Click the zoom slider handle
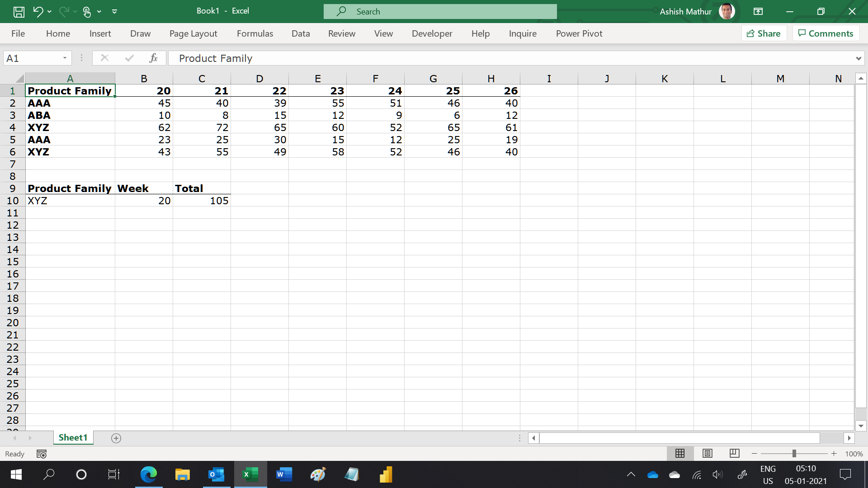This screenshot has height=488, width=868. coord(794,454)
